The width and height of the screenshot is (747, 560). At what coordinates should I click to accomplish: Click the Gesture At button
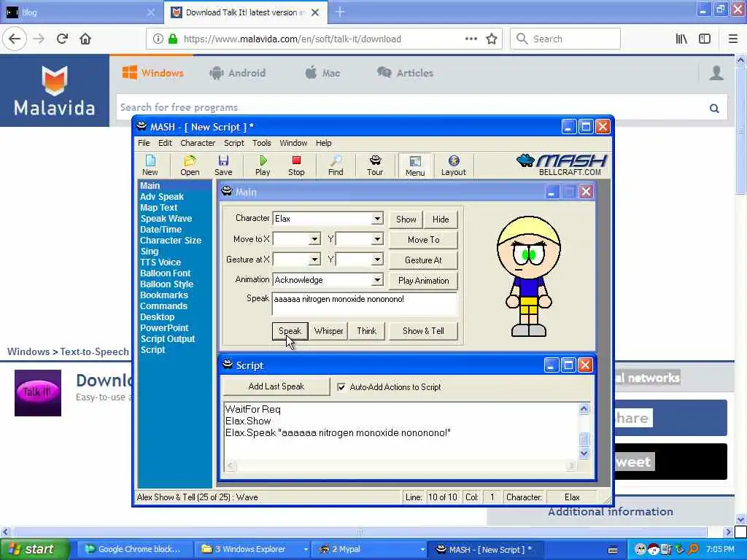pyautogui.click(x=424, y=260)
